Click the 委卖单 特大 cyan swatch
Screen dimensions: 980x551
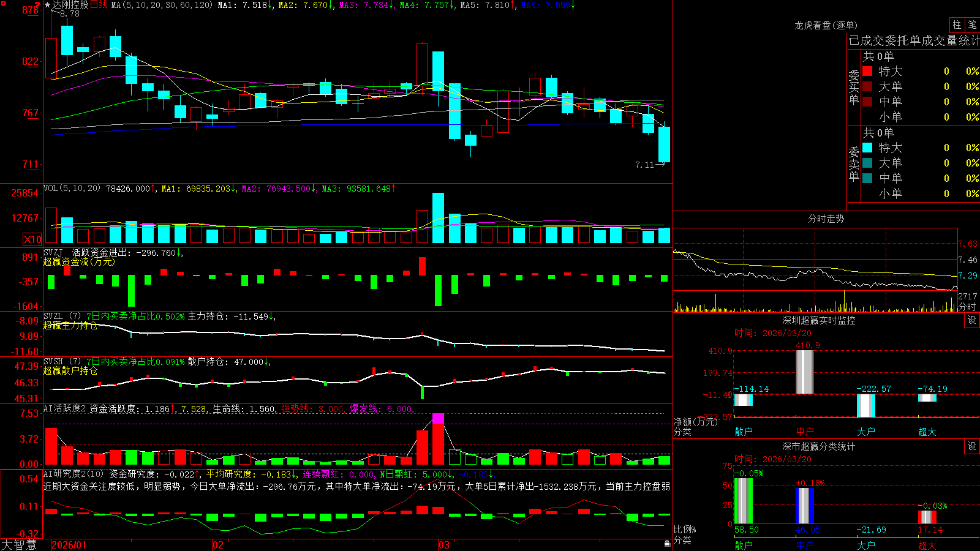[x=867, y=148]
